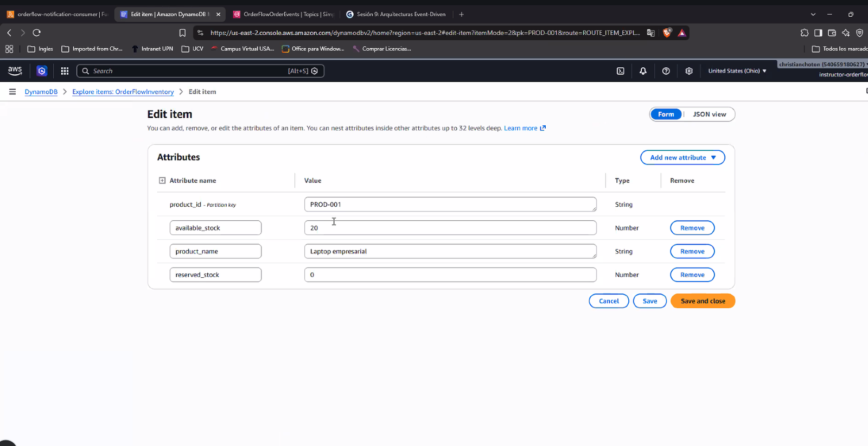Launch the CloudShell terminal icon

point(621,71)
